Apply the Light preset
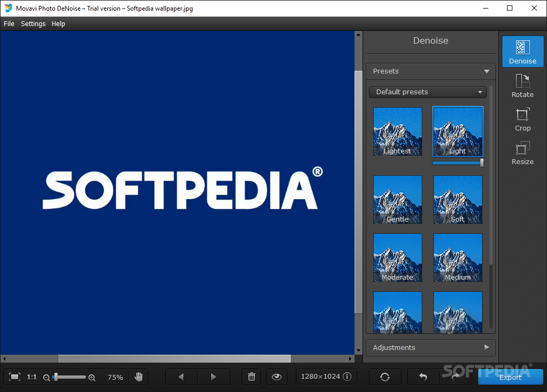 (x=457, y=132)
